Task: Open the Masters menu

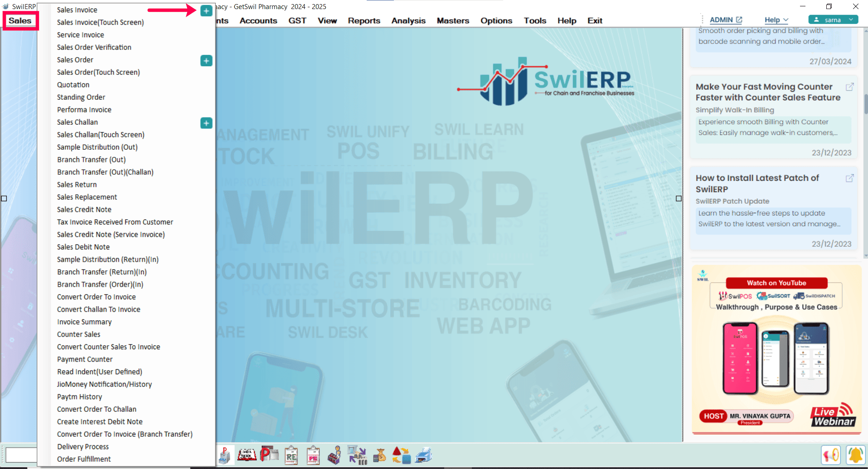Action: point(453,21)
